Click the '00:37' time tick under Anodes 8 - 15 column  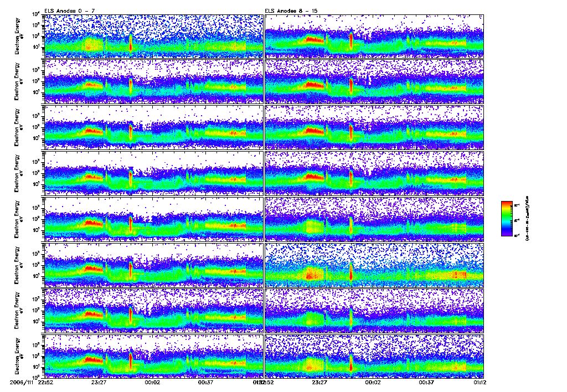click(426, 382)
